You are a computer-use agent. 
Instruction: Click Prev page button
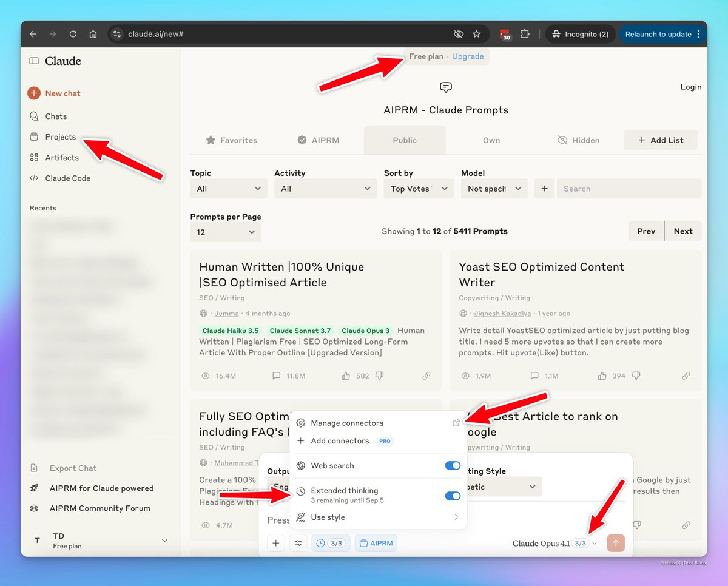[x=646, y=231]
